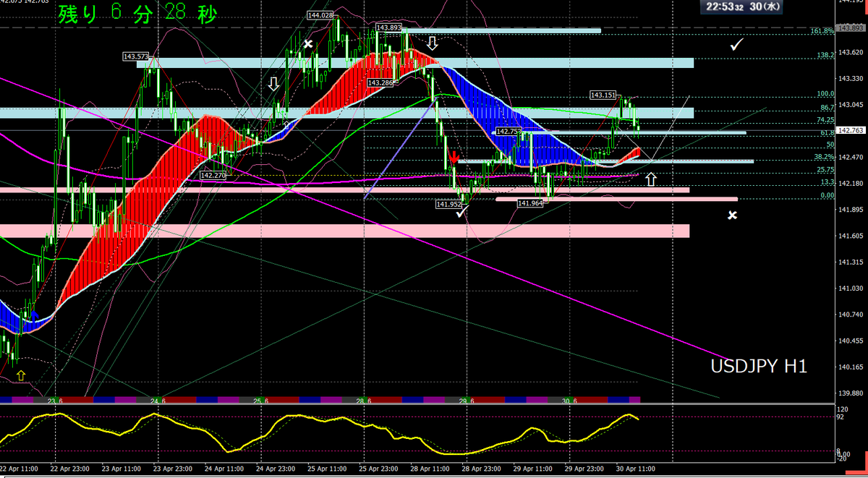Click 141.605 on the price axis
Screen dimensions: 868x478
pos(852,236)
